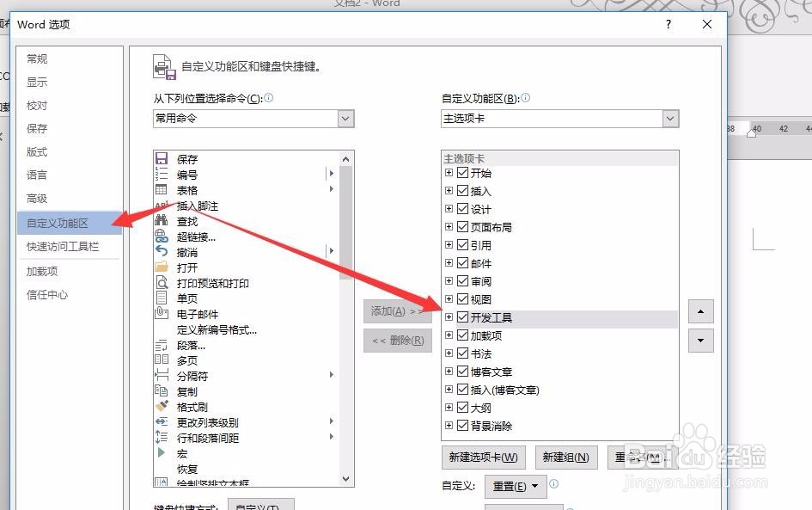This screenshot has width=812, height=510.
Task: Toggle the 加载项 checkbox
Action: [x=462, y=335]
